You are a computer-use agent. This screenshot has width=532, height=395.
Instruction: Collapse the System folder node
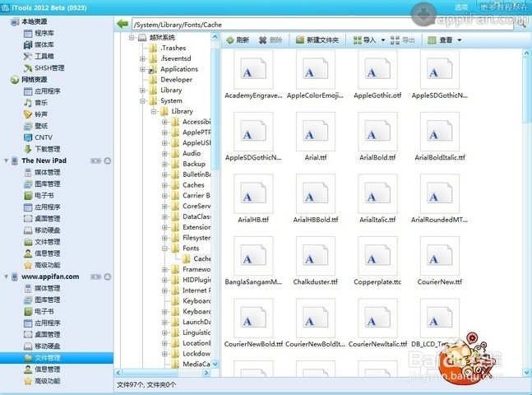coord(142,101)
